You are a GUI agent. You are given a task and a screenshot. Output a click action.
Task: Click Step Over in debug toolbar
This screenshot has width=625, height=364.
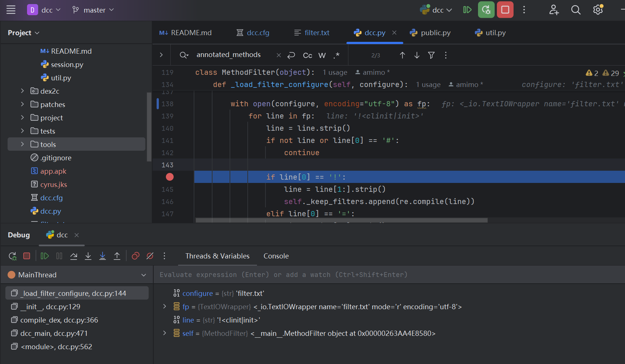pyautogui.click(x=74, y=256)
